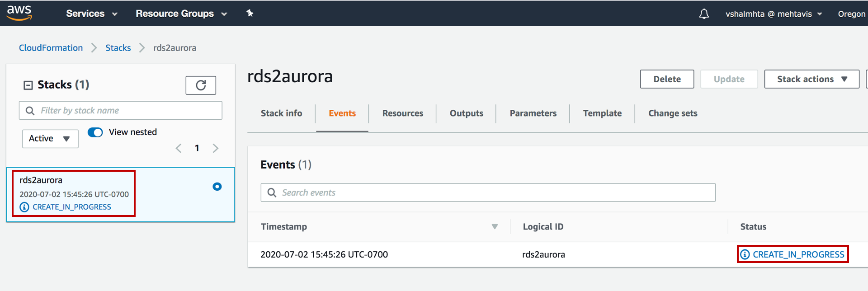868x291 pixels.
Task: Click the Status column header
Action: tap(753, 227)
